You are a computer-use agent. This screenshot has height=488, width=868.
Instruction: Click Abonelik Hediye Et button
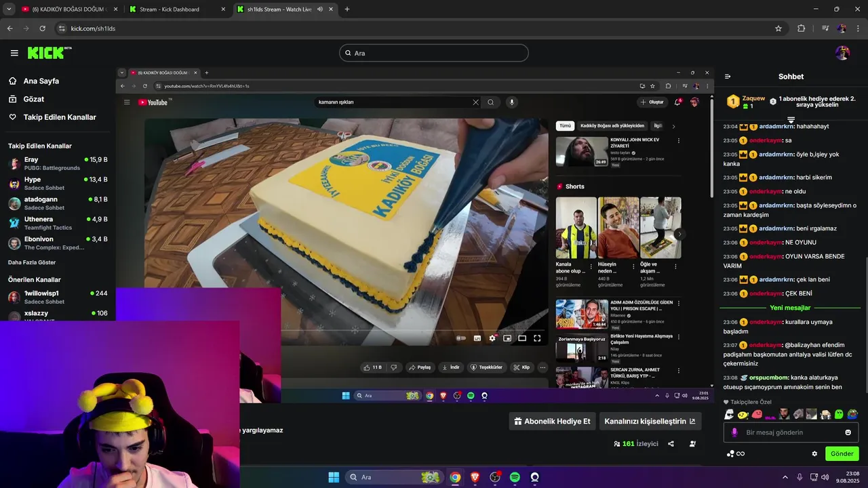tap(553, 421)
